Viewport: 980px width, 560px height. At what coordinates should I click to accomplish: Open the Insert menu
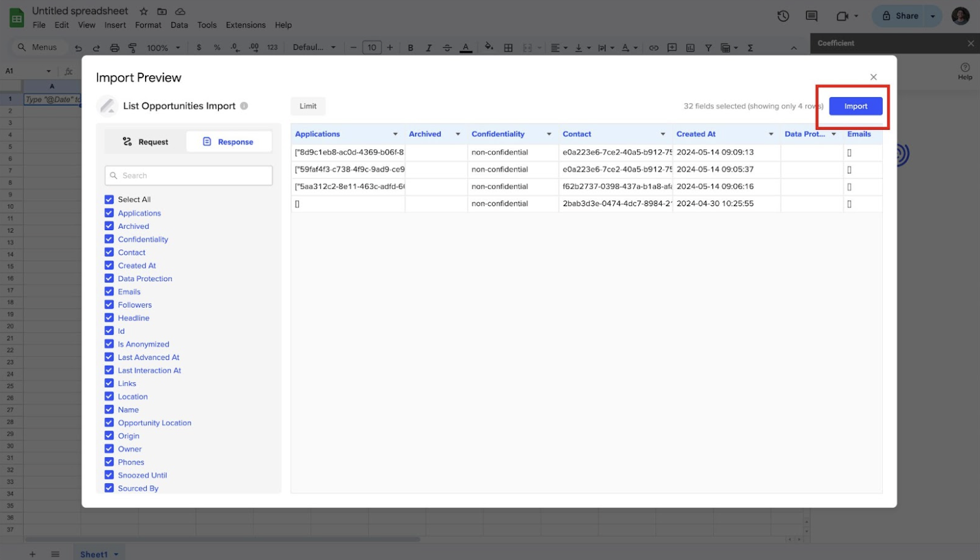[115, 25]
